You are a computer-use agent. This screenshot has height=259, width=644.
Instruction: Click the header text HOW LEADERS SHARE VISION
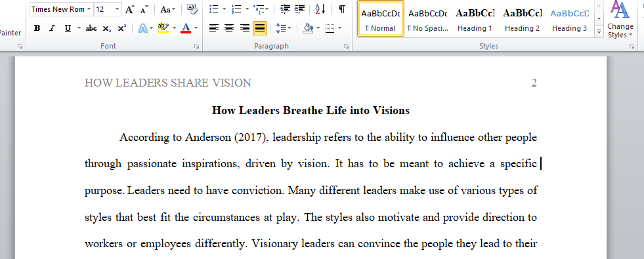coord(167,83)
